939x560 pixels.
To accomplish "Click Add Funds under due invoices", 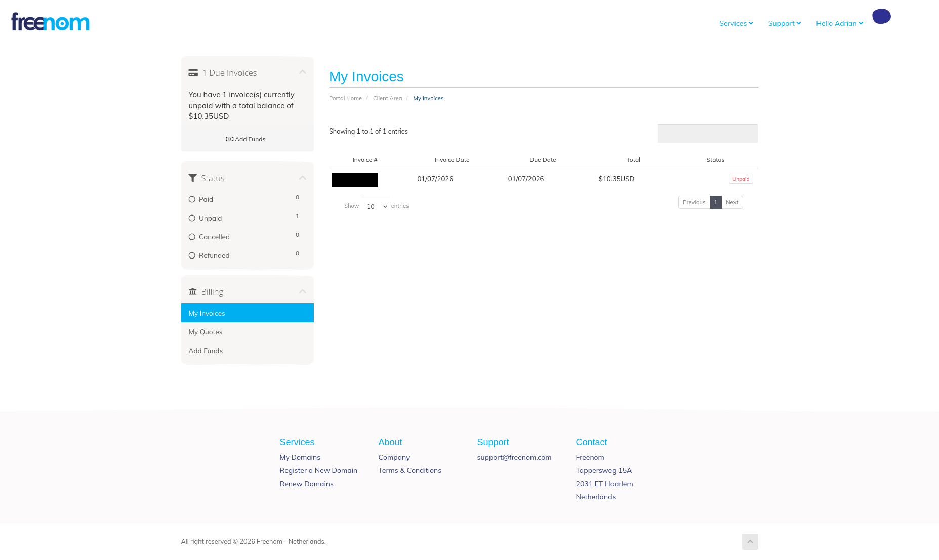I will coord(246,139).
